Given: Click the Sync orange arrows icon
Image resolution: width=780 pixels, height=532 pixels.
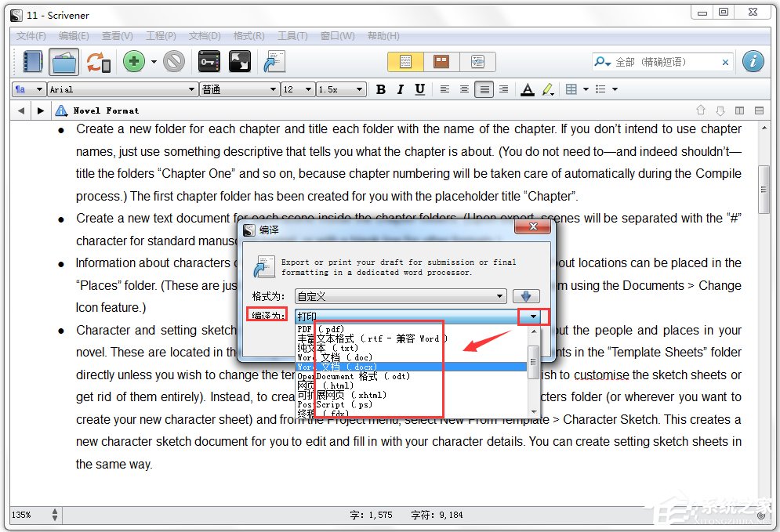Looking at the screenshot, I should [x=98, y=62].
